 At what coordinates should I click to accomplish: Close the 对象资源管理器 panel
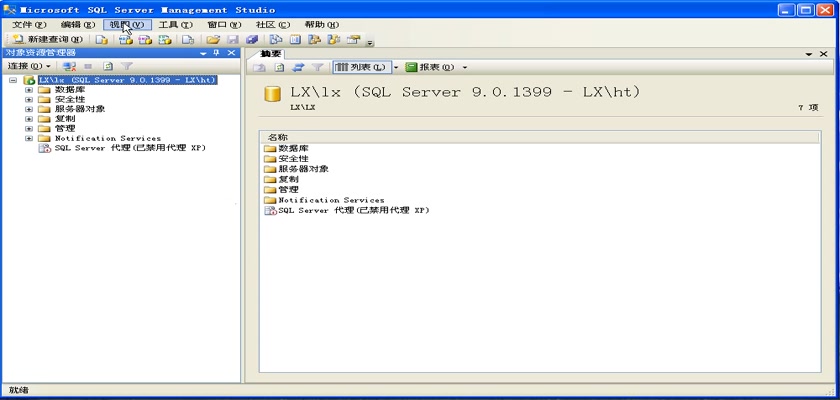pos(231,52)
